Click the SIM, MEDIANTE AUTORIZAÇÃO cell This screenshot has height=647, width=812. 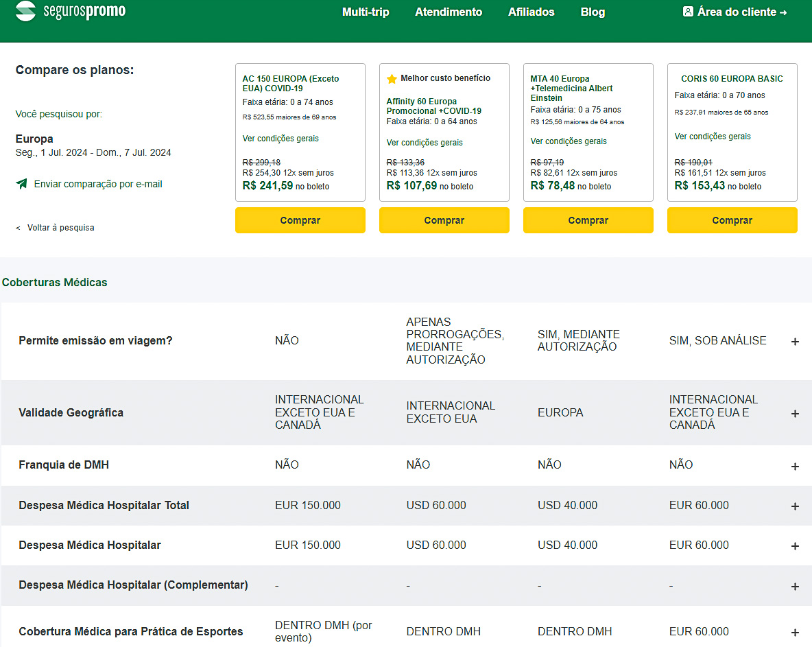[x=578, y=340]
